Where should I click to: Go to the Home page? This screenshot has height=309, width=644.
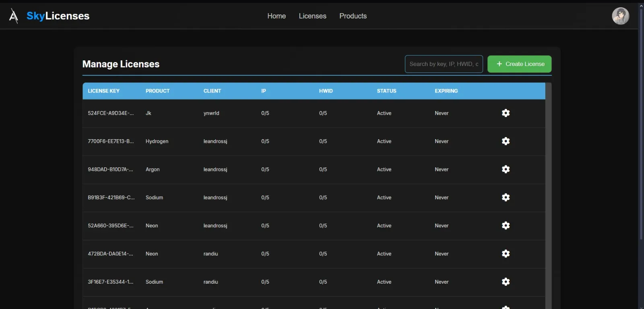277,16
